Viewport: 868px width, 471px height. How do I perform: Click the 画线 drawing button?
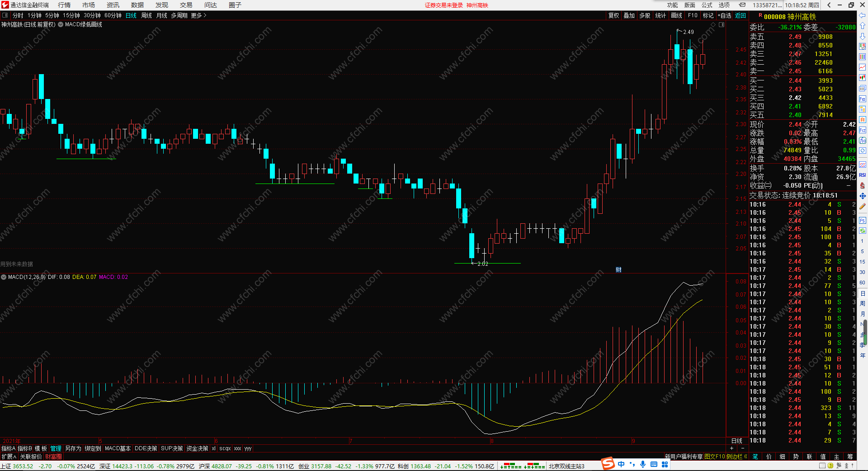point(676,15)
